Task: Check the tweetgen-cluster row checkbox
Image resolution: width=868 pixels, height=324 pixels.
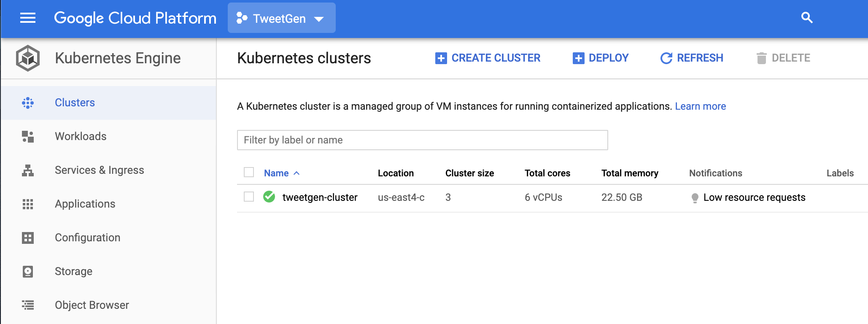Action: pos(249,197)
